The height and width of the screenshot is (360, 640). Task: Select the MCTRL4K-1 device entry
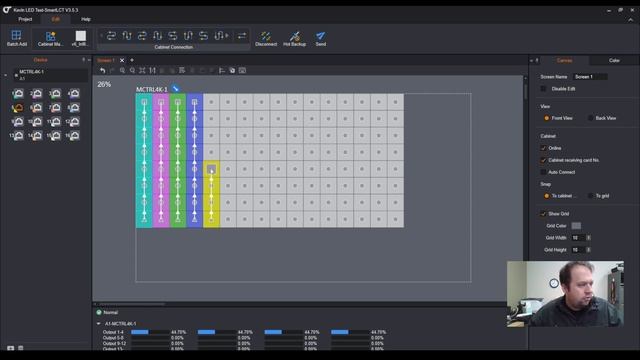pyautogui.click(x=51, y=75)
